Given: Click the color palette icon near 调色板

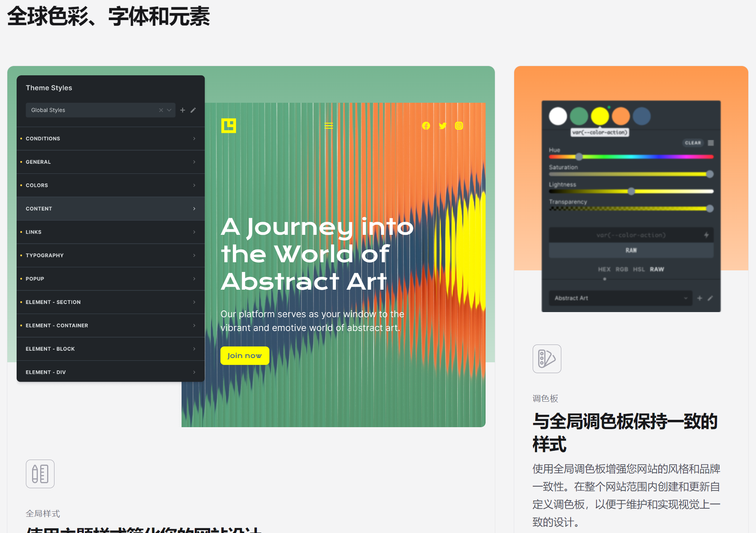Looking at the screenshot, I should (x=545, y=358).
